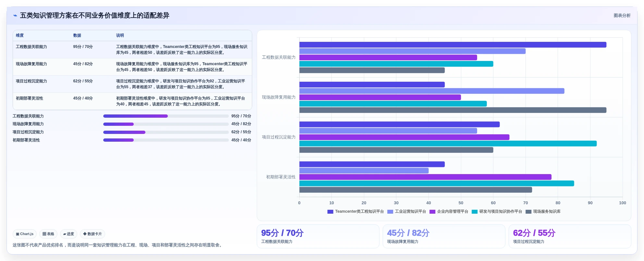Viewport: 644px width, 261px height.
Task: Click table value 45分 / 82分
Action: [x=83, y=64]
